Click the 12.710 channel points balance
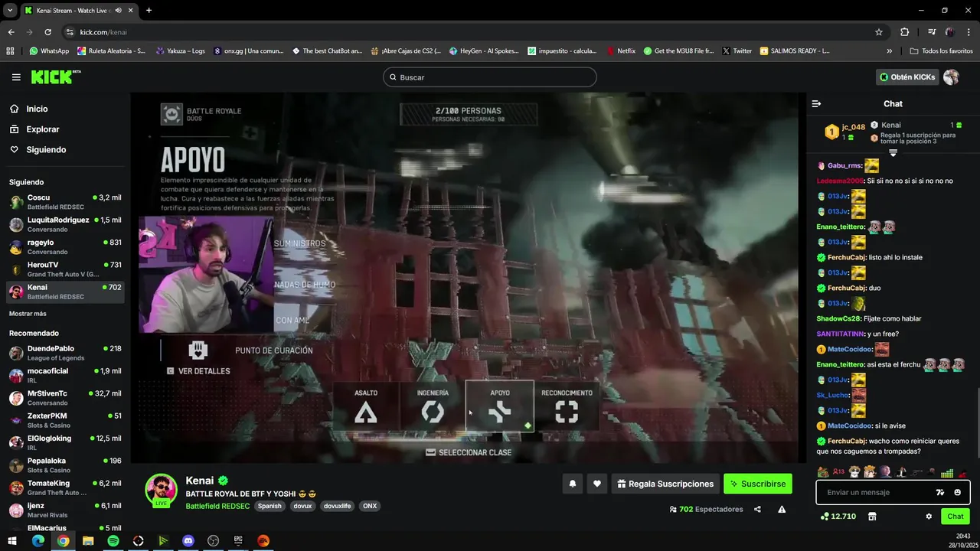The height and width of the screenshot is (551, 980). tap(838, 517)
